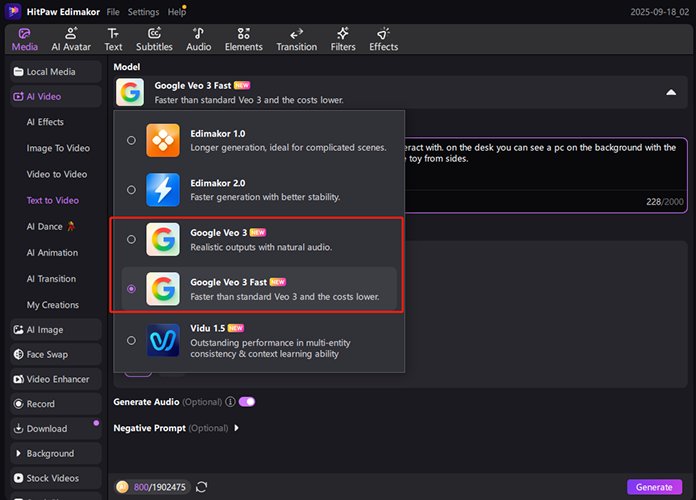Viewport: 696px width, 500px height.
Task: Expand the Negative Prompt section
Action: click(236, 428)
